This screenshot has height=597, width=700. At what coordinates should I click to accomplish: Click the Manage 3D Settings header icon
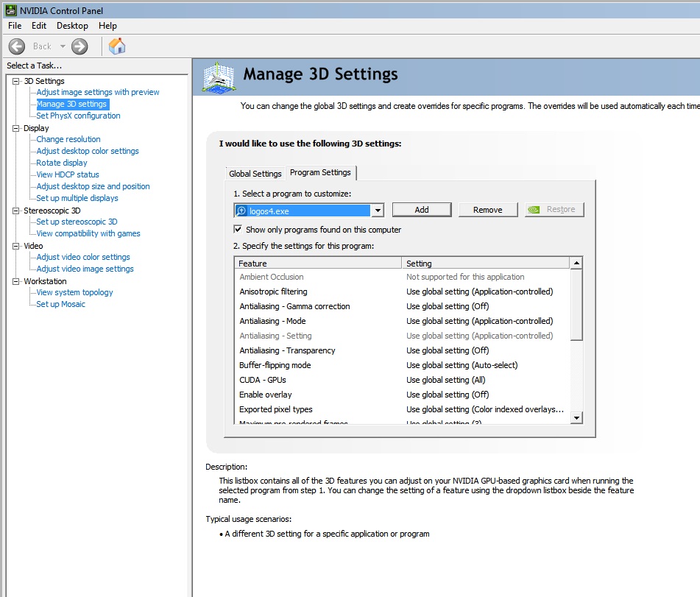(219, 78)
